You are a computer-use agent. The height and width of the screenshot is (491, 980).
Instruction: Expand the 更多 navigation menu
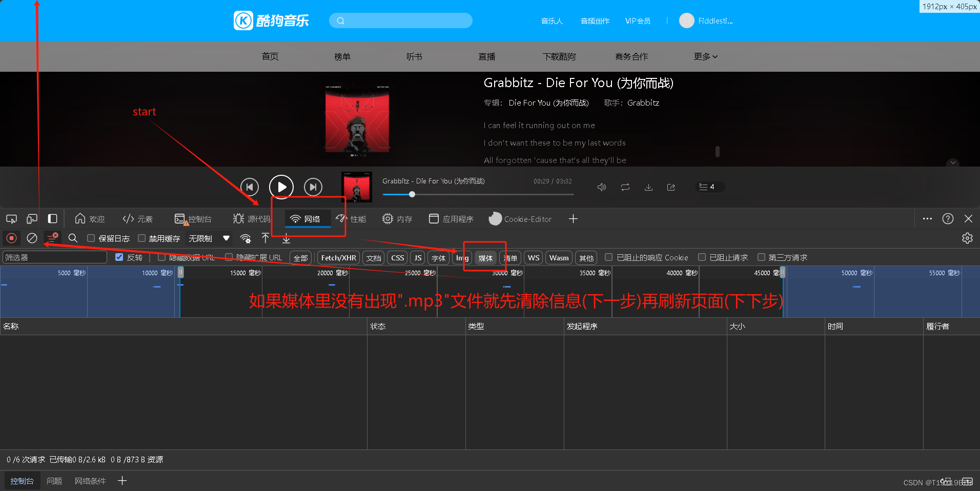click(x=705, y=56)
